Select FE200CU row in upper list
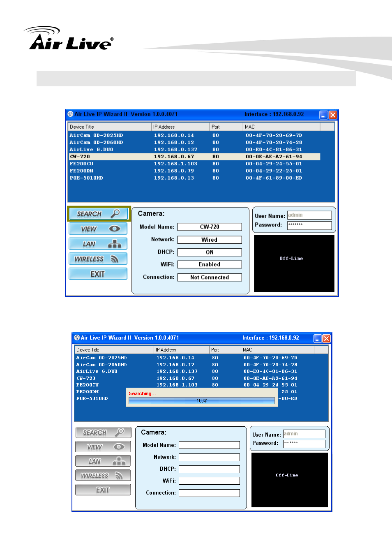This screenshot has width=392, height=555. (x=194, y=164)
